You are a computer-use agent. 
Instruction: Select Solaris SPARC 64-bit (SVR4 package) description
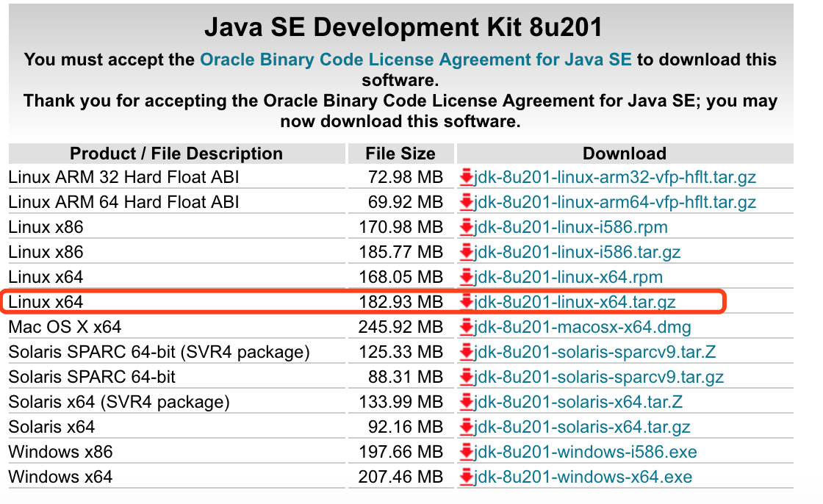coord(159,352)
